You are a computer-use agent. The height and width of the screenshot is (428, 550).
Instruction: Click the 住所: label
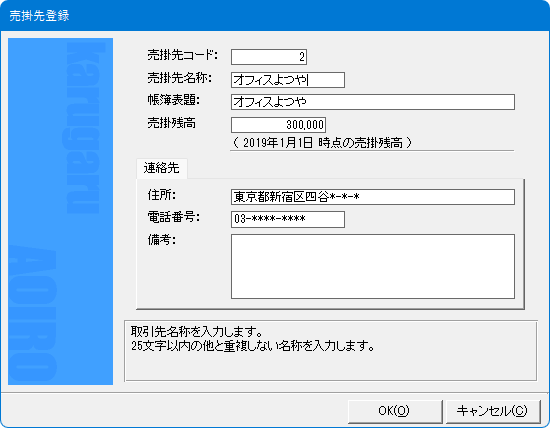tap(162, 195)
